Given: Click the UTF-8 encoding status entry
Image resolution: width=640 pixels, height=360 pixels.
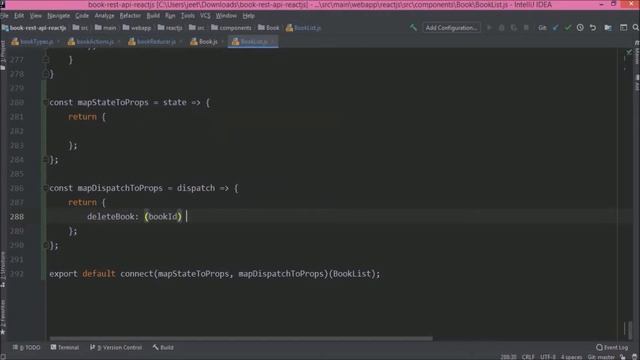Looking at the screenshot, I should click(x=548, y=357).
